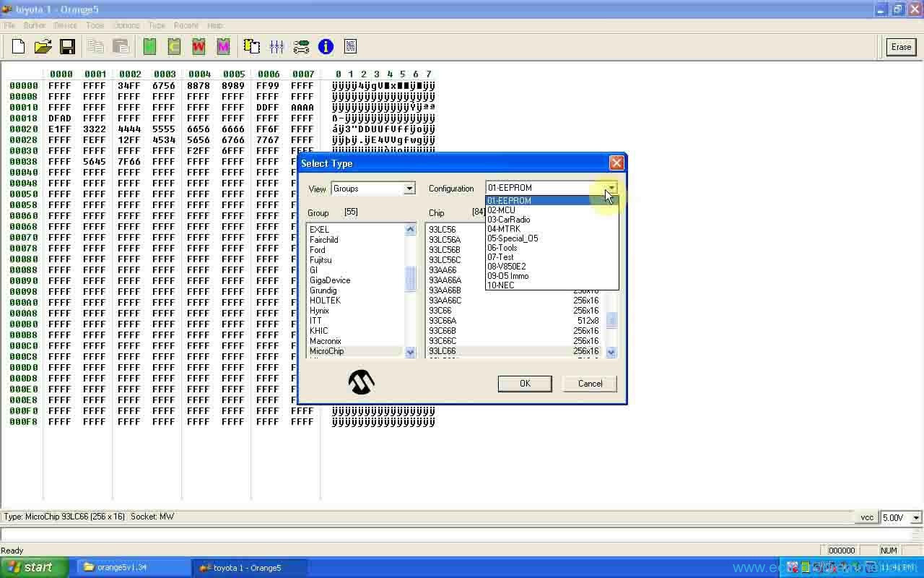
Task: Switch to toyota 1 - Orange5 taskbar item
Action: (x=250, y=568)
